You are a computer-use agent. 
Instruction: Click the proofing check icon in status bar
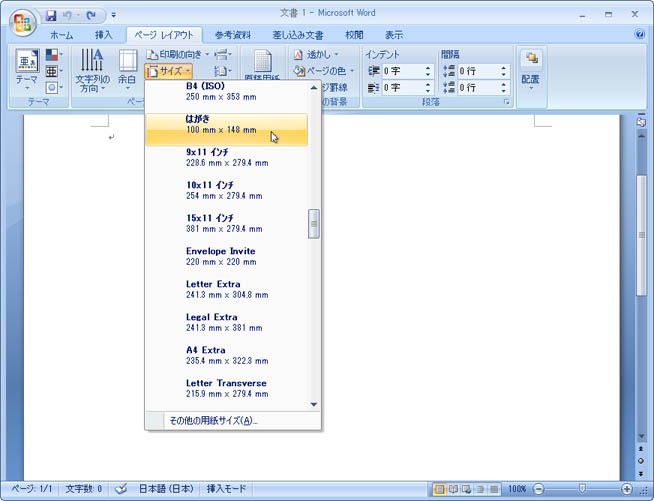click(121, 489)
